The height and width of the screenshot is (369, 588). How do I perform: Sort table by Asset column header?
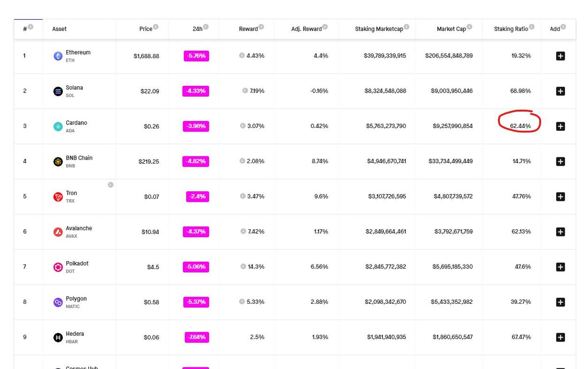[x=59, y=29]
